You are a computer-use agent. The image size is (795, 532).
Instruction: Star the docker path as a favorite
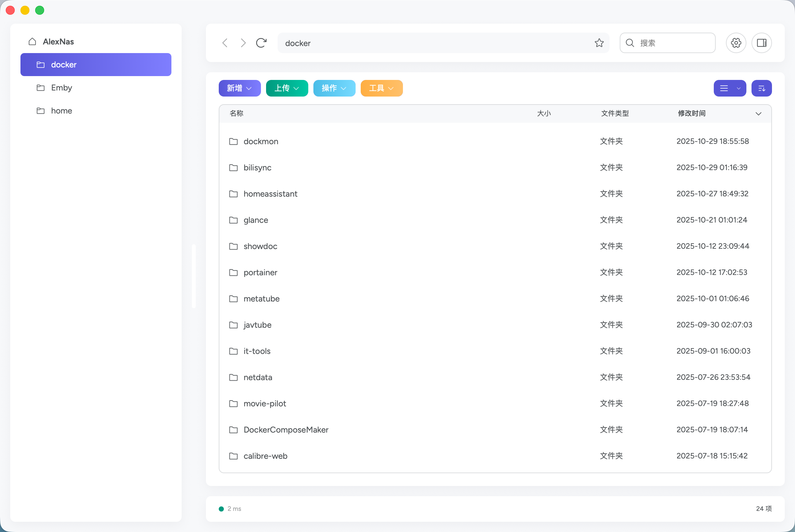coord(599,43)
